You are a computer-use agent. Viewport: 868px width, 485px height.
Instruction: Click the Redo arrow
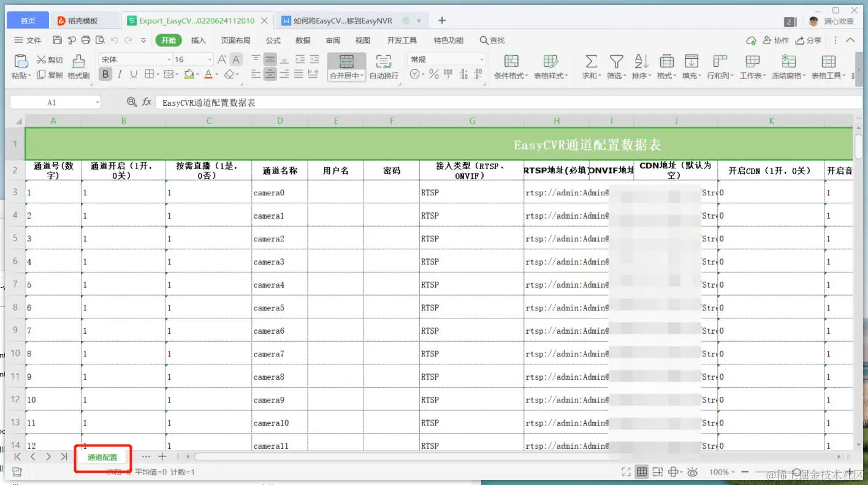click(x=128, y=40)
